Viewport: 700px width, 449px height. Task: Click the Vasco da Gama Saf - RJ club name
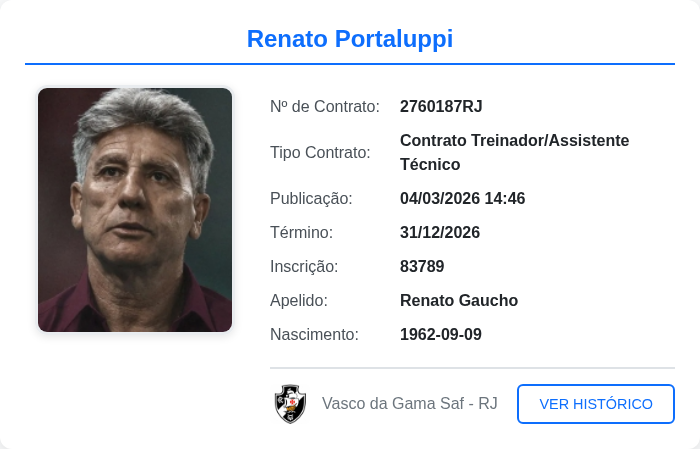(410, 404)
